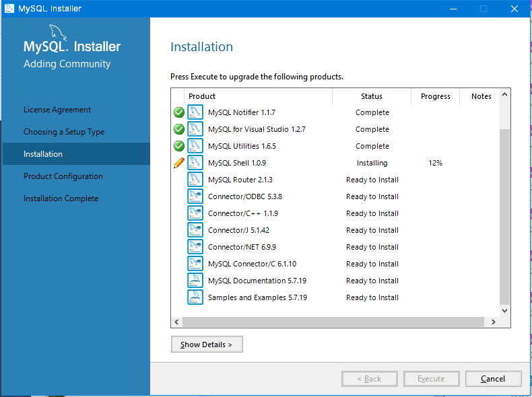Viewport: 532px width, 397px height.
Task: Select the MySQL Documentation 5.7.19 icon
Action: click(x=195, y=281)
